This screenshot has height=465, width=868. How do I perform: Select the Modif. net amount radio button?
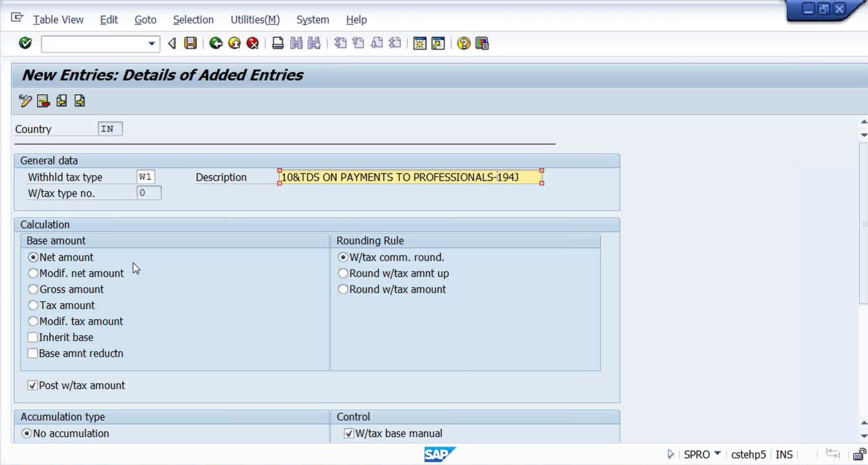point(33,273)
